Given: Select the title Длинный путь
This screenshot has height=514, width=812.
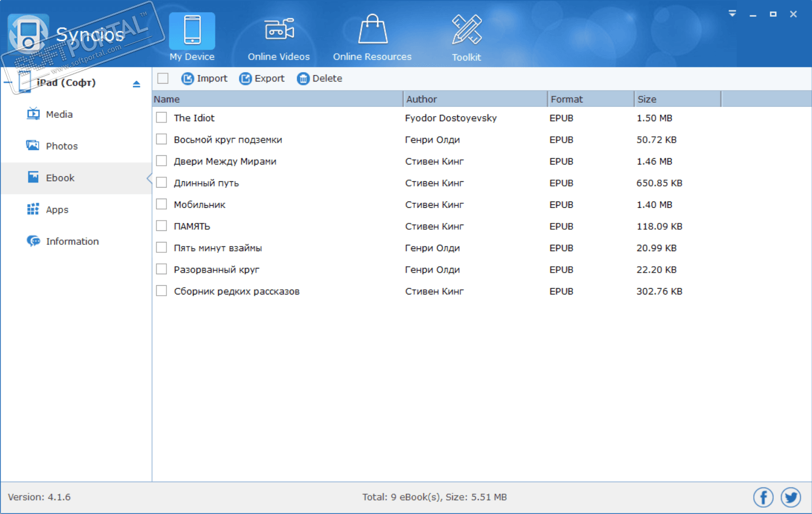Looking at the screenshot, I should pyautogui.click(x=206, y=183).
